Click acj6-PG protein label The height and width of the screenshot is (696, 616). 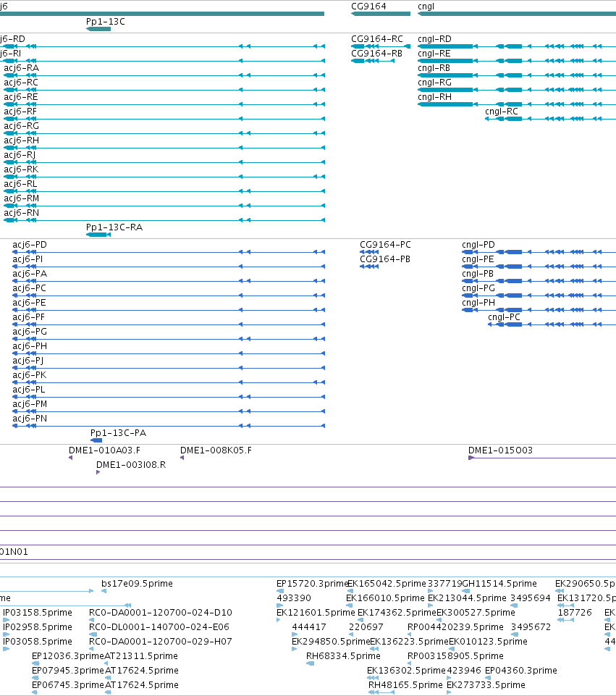(30, 332)
